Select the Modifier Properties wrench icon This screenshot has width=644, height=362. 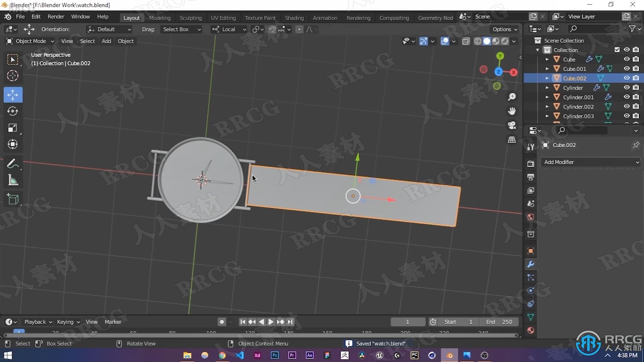531,264
